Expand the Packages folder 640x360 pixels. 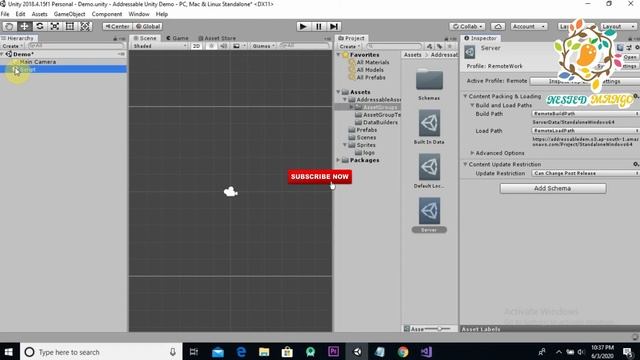pos(338,160)
